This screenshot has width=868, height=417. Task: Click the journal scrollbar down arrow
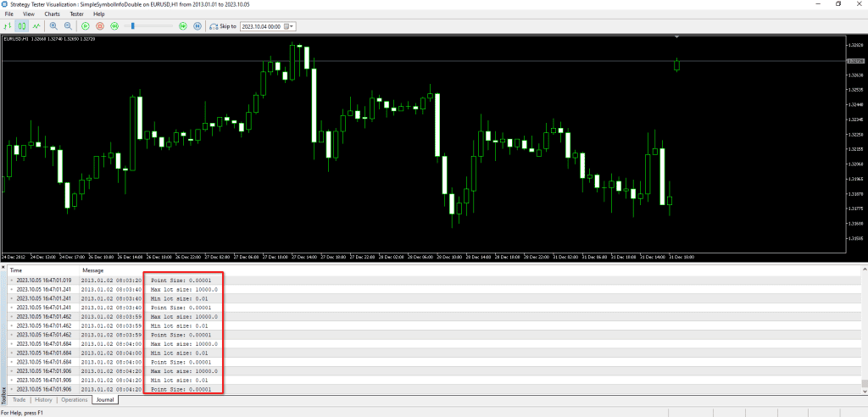pyautogui.click(x=864, y=391)
